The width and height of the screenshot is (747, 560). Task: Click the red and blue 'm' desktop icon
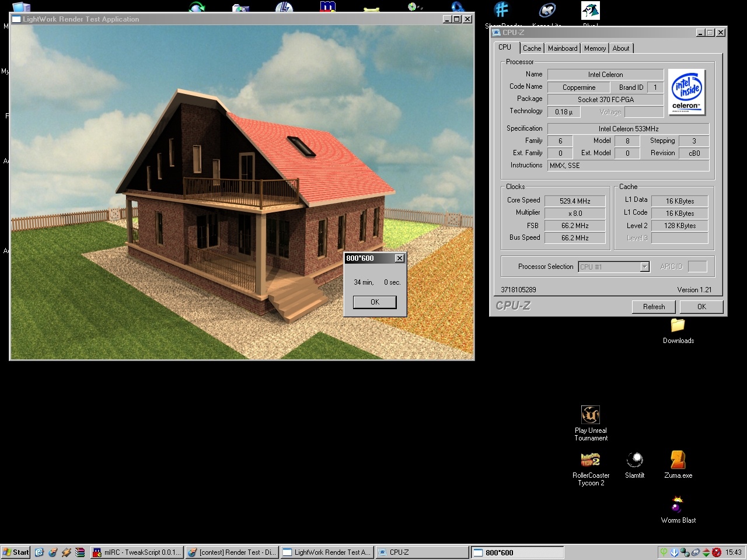(x=328, y=7)
